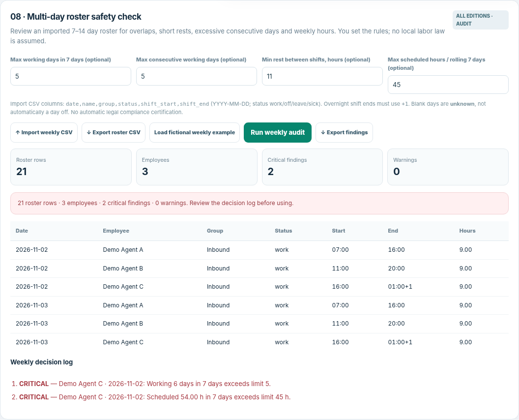Open the critical finding about 54.00 scheduled hours
Screen dimensions: 519x420
155,397
